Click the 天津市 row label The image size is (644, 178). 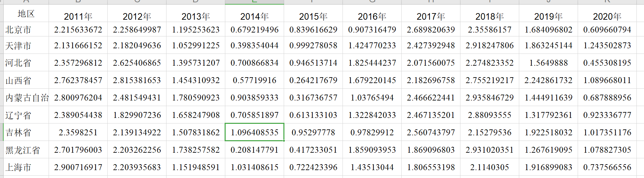pyautogui.click(x=26, y=45)
